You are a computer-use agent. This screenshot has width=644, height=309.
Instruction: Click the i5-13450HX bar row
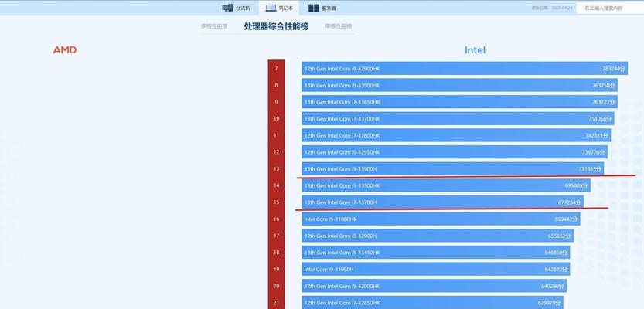click(x=436, y=253)
